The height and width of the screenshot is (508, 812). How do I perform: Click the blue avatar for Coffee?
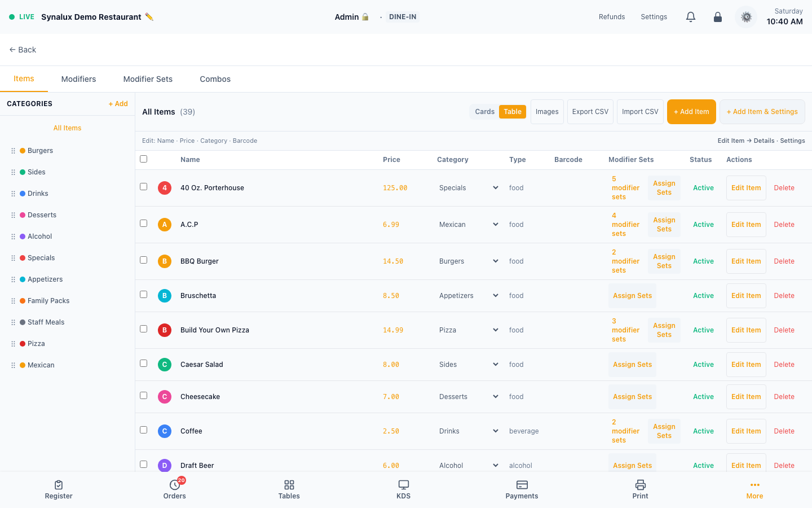[165, 431]
